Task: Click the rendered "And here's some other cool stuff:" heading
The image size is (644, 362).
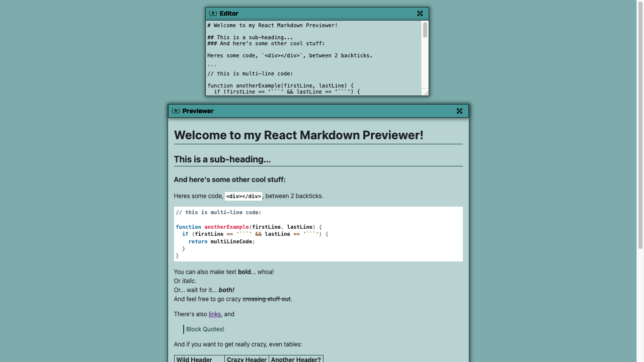Action: click(230, 179)
